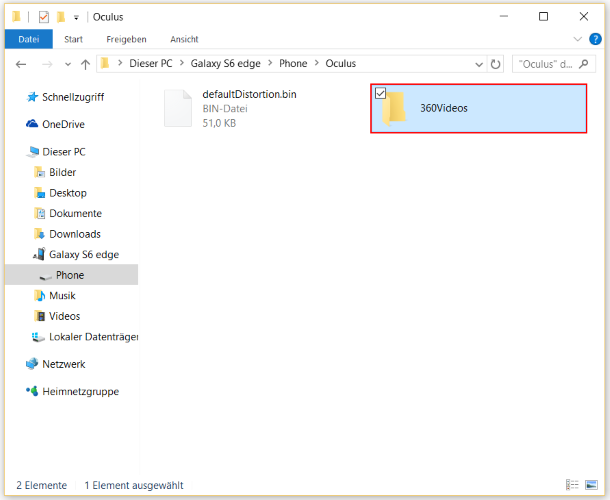Expand the chevron before Dieser PC breadcrumb

(120, 63)
